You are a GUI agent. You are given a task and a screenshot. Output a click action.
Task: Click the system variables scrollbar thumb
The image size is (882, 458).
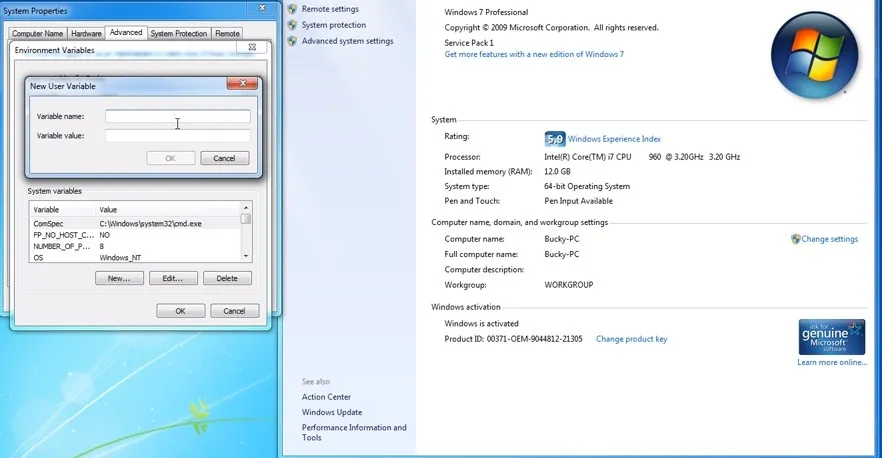[x=246, y=218]
